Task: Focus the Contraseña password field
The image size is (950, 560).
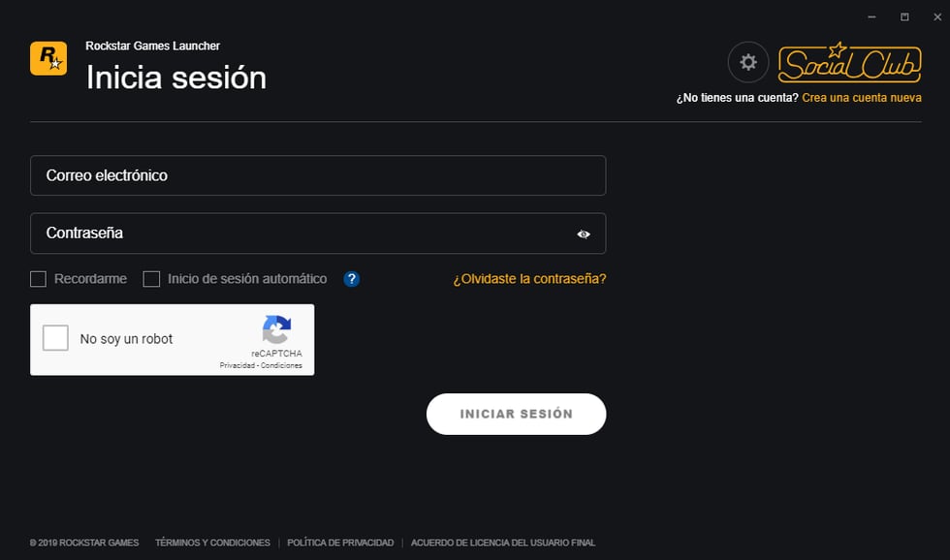Action: point(318,233)
